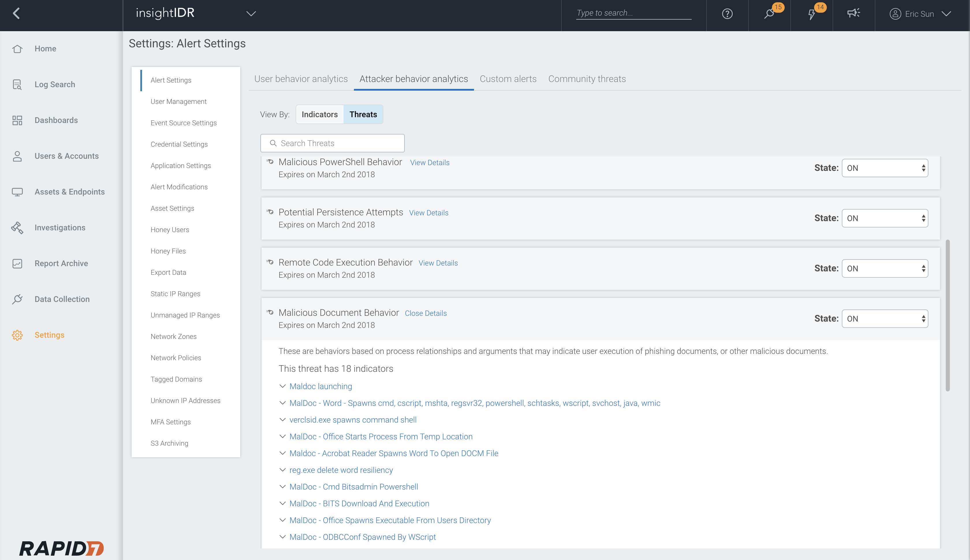This screenshot has height=560, width=970.
Task: Open the help question mark icon
Action: coord(727,14)
